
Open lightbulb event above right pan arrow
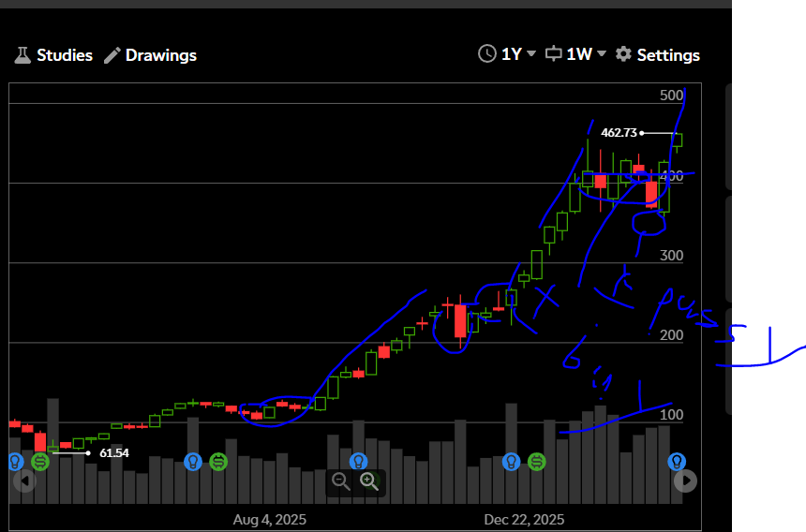(x=677, y=462)
